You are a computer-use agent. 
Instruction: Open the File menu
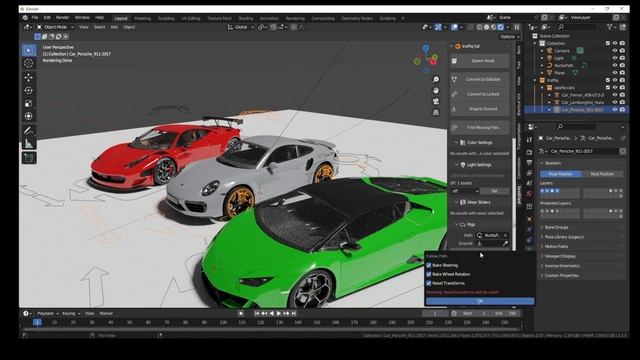click(35, 18)
